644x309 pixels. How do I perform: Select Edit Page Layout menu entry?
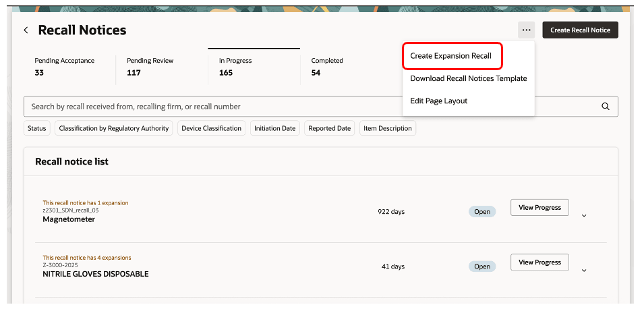[438, 101]
